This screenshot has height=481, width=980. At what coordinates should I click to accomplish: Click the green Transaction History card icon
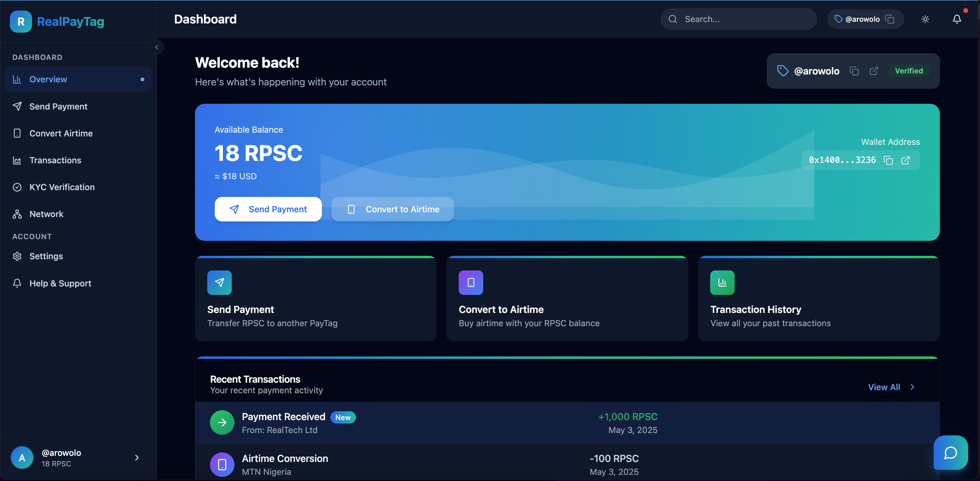722,283
